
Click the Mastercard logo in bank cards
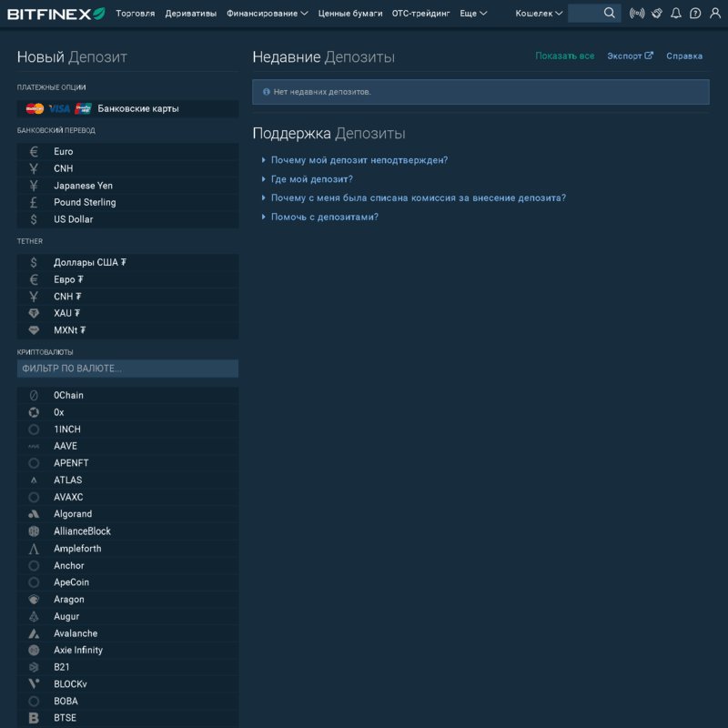[x=35, y=108]
